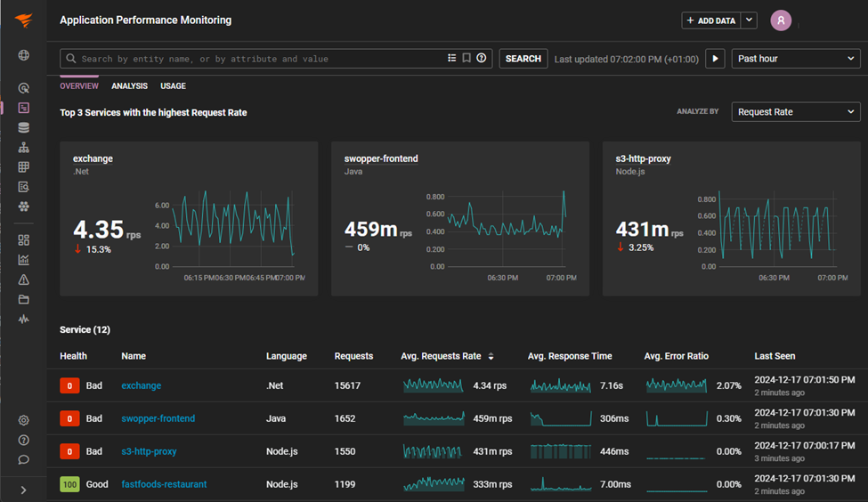Screen dimensions: 868x502
Task: Open the swopper-frontend card title link
Action: click(x=381, y=158)
